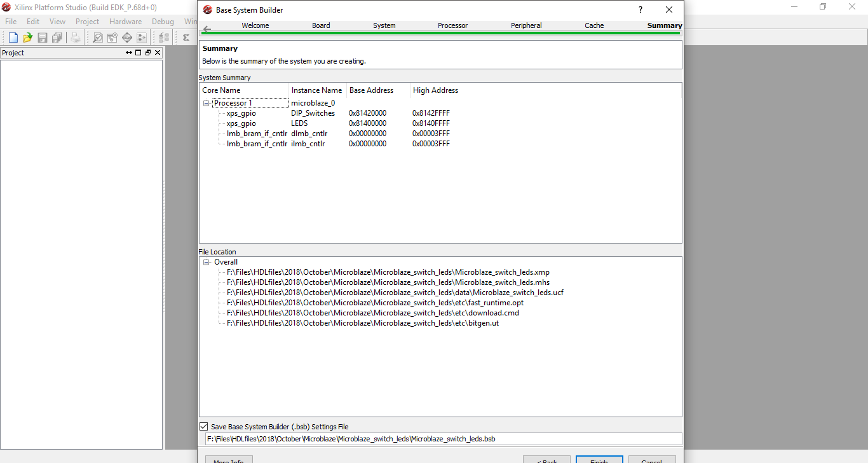Click the microblaze_0 instance name

pyautogui.click(x=313, y=103)
